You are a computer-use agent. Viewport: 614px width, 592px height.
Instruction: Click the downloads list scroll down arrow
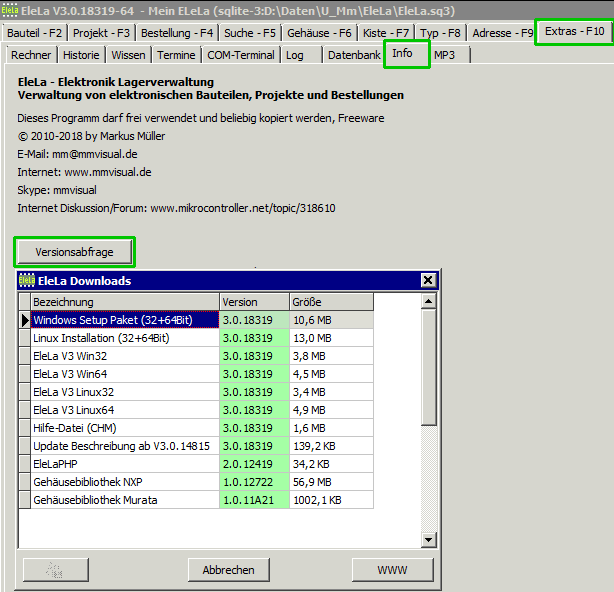coord(428,540)
